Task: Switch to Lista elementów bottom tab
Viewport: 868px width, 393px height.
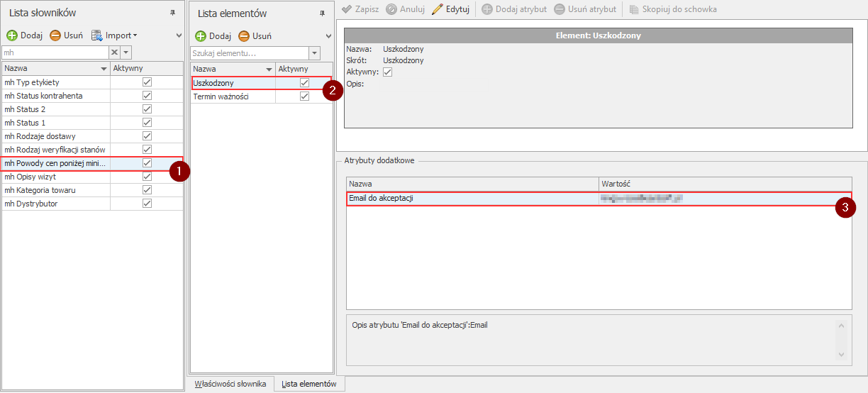Action: pyautogui.click(x=308, y=384)
